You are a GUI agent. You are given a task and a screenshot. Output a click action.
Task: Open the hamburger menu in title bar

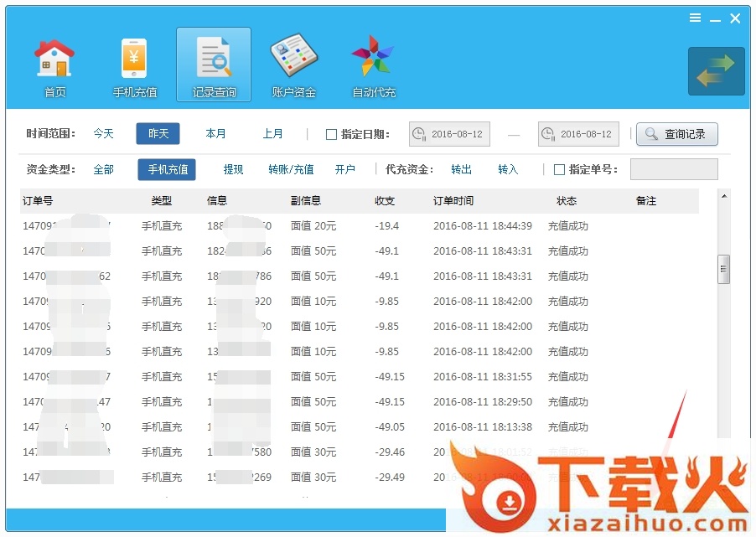click(695, 18)
